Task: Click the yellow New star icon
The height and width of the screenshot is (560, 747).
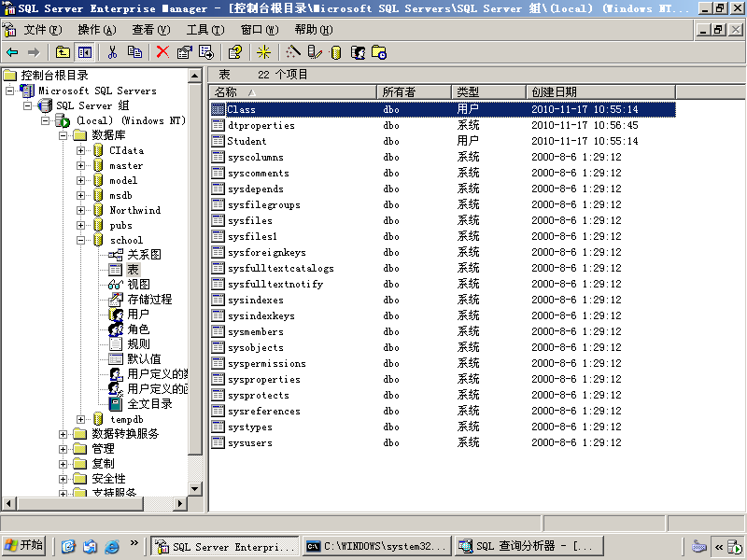Action: pos(263,52)
